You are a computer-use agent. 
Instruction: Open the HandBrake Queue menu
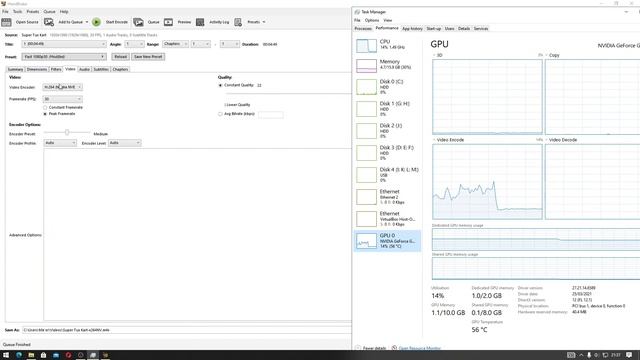pos(49,12)
